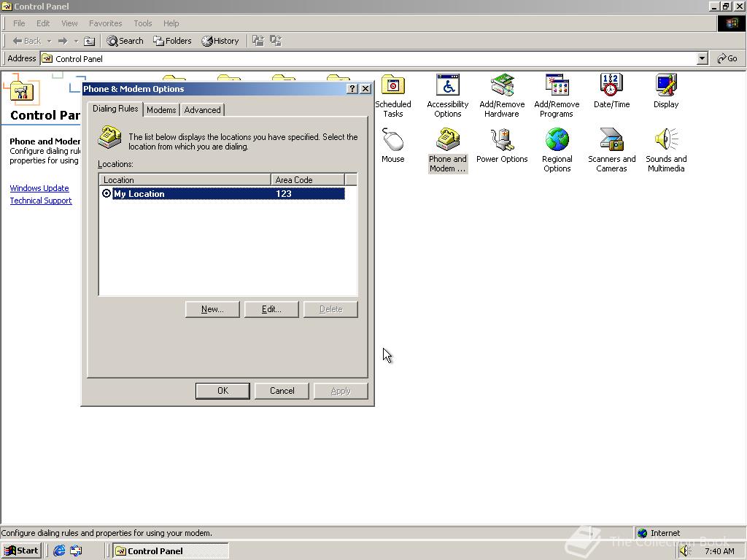Toggle the Folders toolbar button

pyautogui.click(x=172, y=41)
